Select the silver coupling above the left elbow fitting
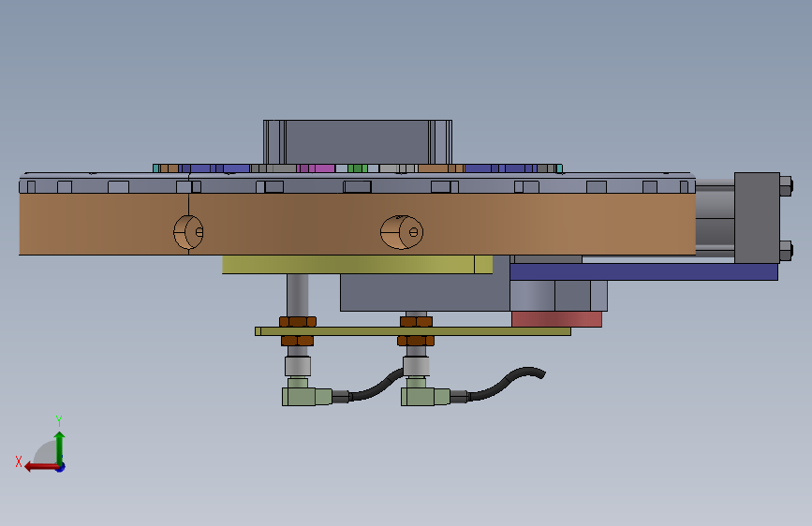 pyautogui.click(x=298, y=367)
